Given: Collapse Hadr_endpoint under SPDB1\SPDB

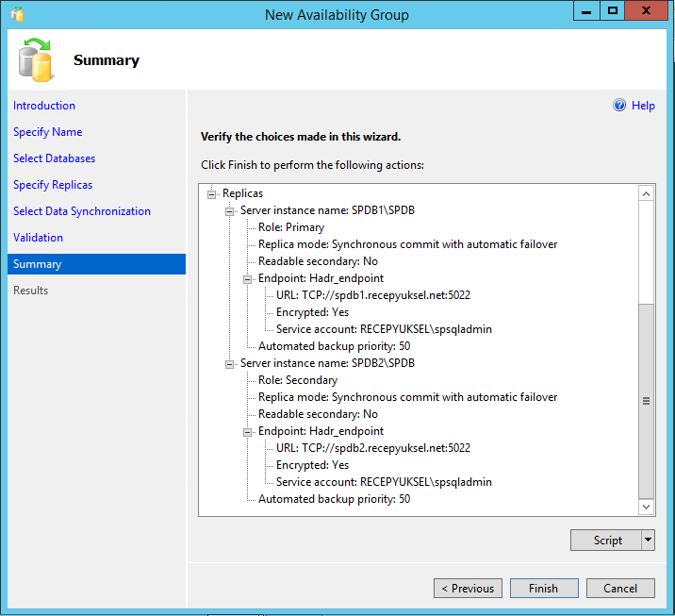Looking at the screenshot, I should 247,279.
